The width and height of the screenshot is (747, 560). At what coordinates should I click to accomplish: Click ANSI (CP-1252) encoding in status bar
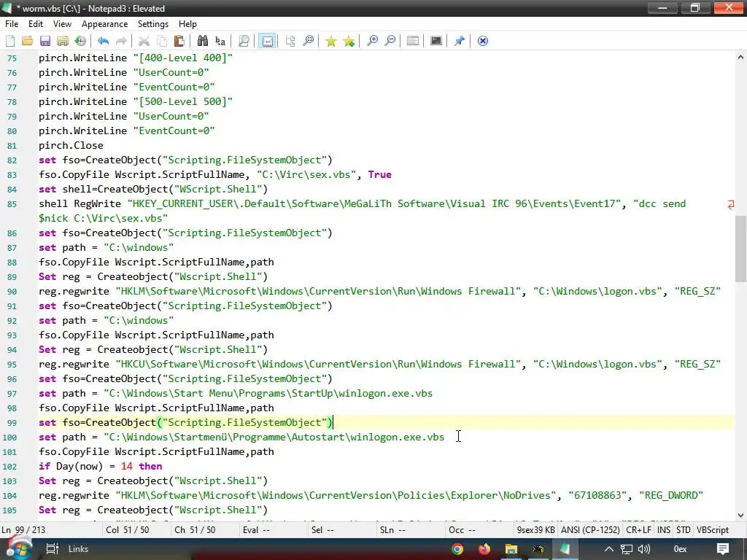(590, 530)
